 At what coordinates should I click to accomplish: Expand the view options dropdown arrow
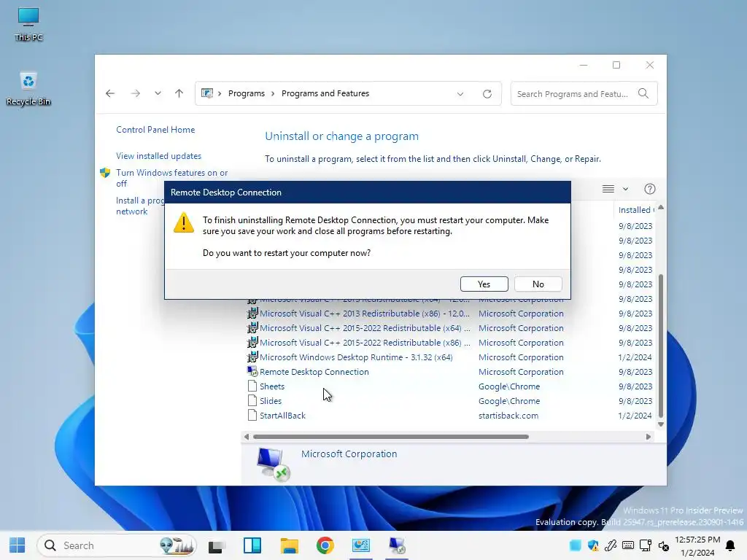625,189
